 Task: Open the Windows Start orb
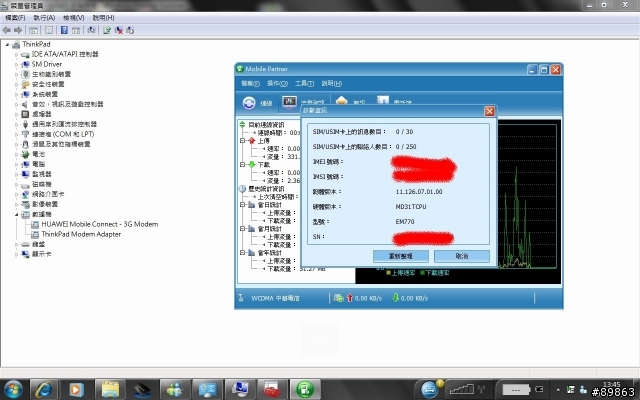coord(13,390)
